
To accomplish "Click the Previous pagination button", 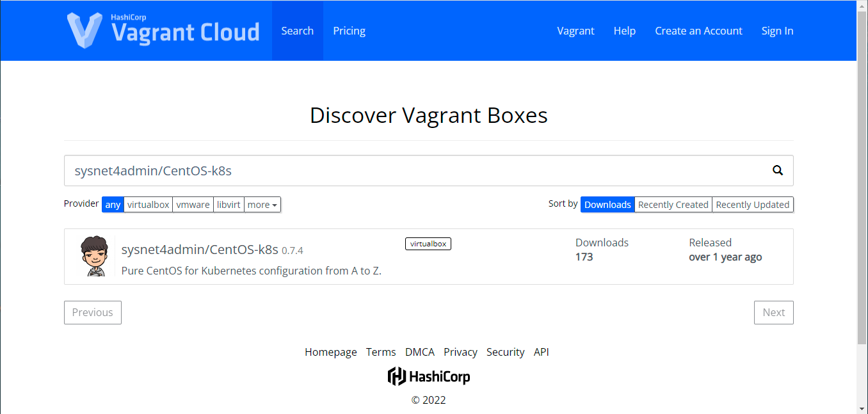I will 93,312.
